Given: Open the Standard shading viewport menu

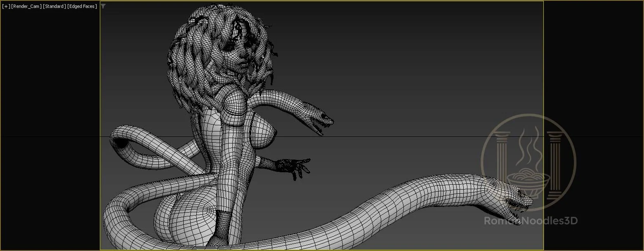Looking at the screenshot, I should click(55, 6).
